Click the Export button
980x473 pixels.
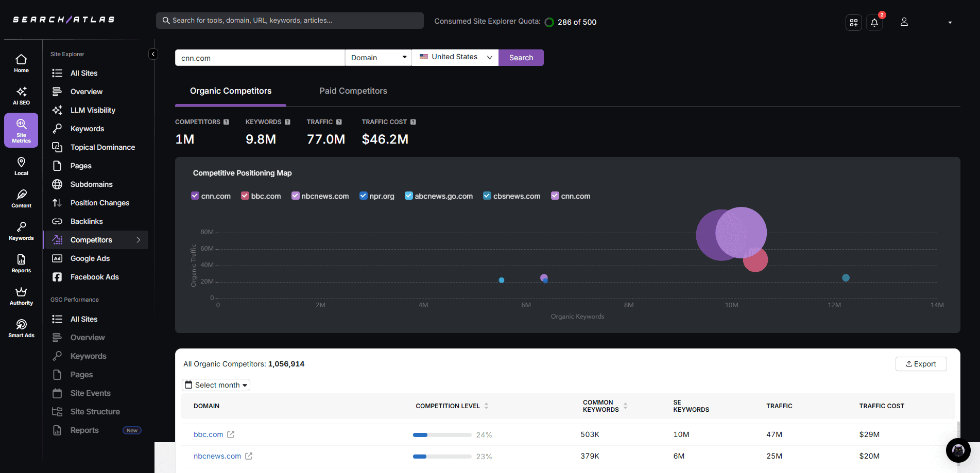[x=921, y=364]
